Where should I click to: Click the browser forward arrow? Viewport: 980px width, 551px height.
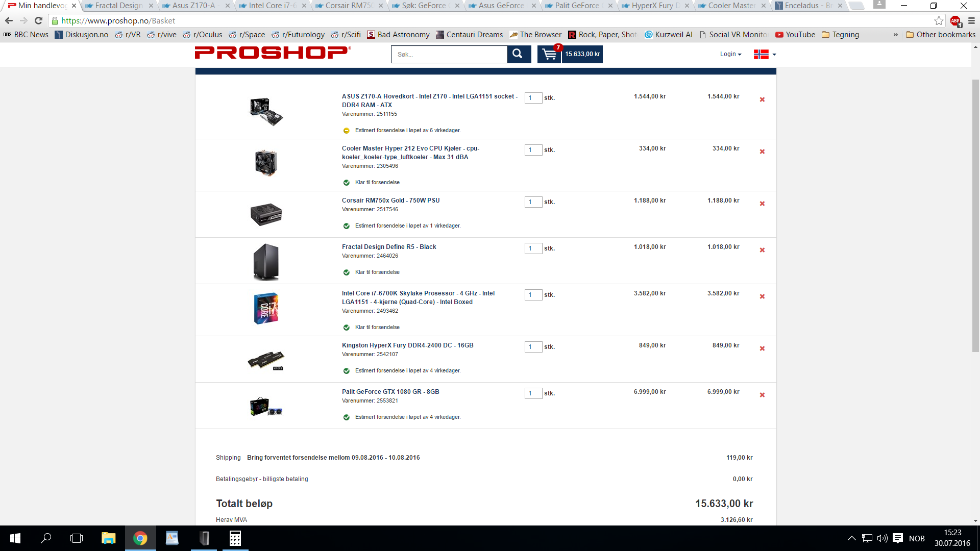coord(23,21)
